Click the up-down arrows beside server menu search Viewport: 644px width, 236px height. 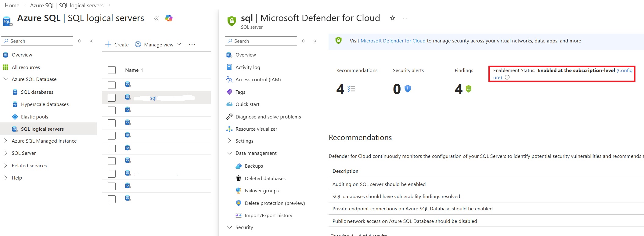click(303, 41)
